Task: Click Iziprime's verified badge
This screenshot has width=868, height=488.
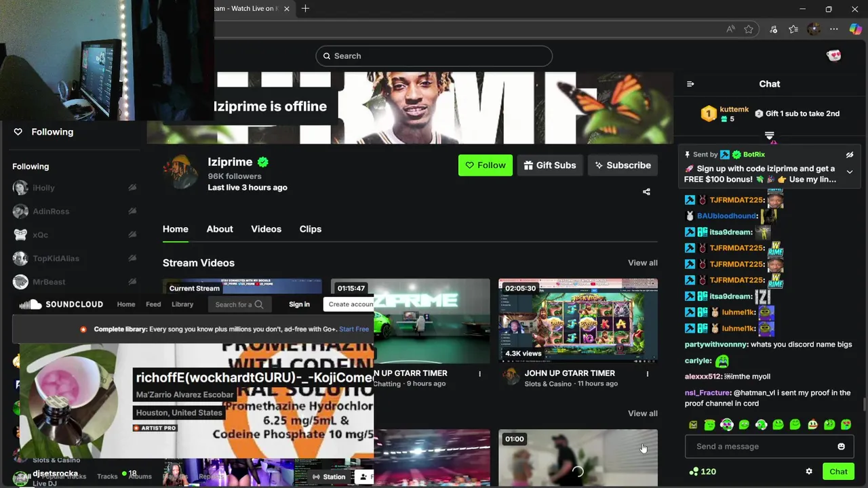Action: (x=263, y=162)
